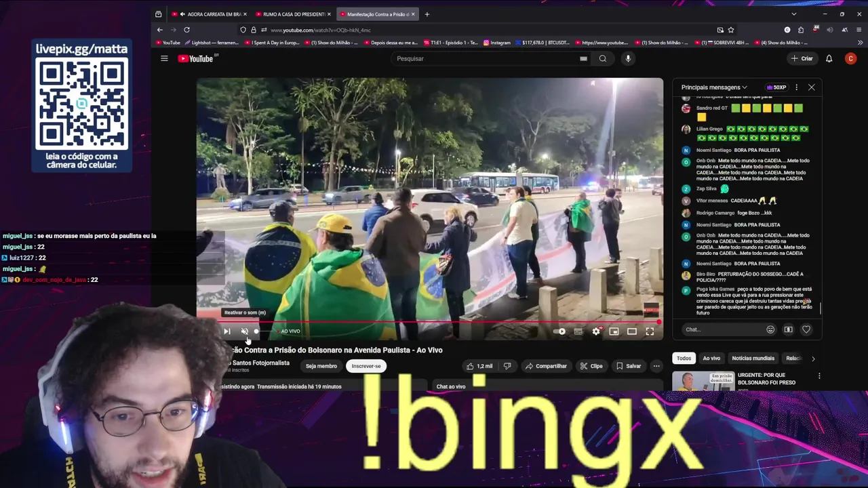Subscribe with the Inscrever-se button
The image size is (868, 488).
pos(366,366)
